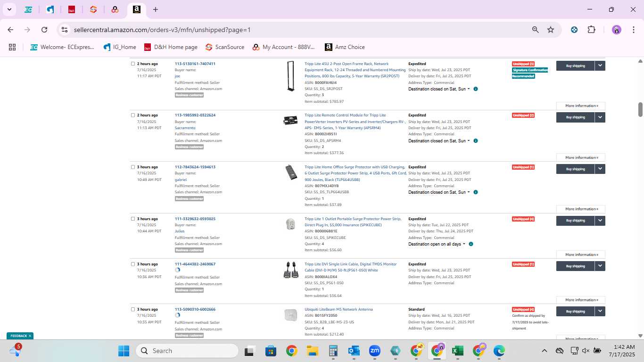Open order link 113-1985992-0322624
The width and height of the screenshot is (644, 362).
195,115
